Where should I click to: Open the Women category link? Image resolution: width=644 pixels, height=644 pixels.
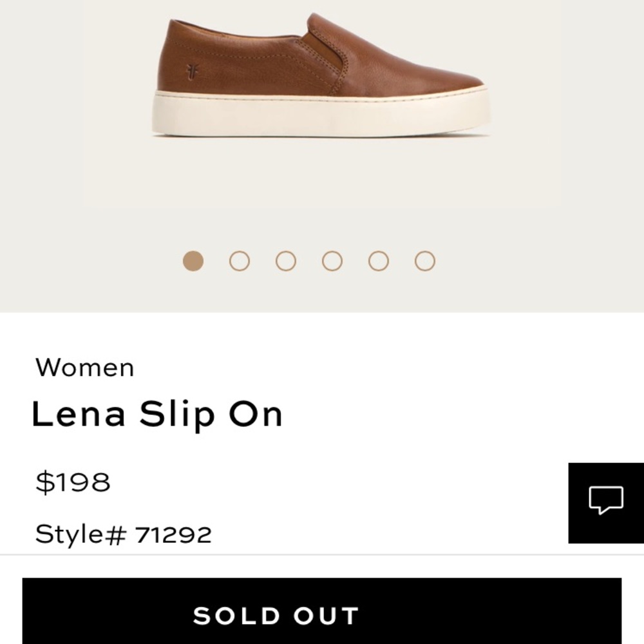pos(86,367)
